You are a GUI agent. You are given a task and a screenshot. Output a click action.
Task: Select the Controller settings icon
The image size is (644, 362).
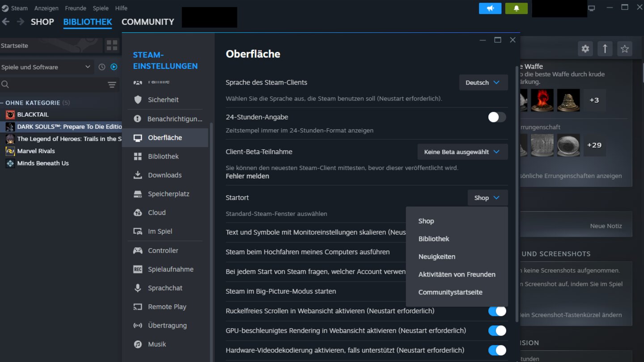tap(138, 250)
